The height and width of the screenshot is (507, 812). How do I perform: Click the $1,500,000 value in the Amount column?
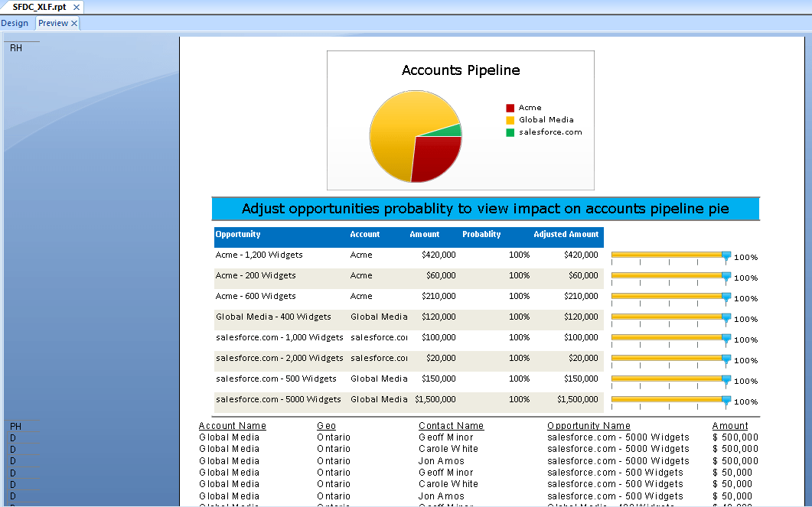coord(435,400)
